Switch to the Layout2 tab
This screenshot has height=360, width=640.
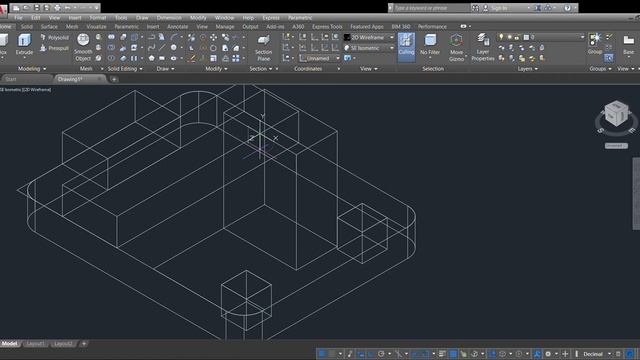click(x=62, y=344)
